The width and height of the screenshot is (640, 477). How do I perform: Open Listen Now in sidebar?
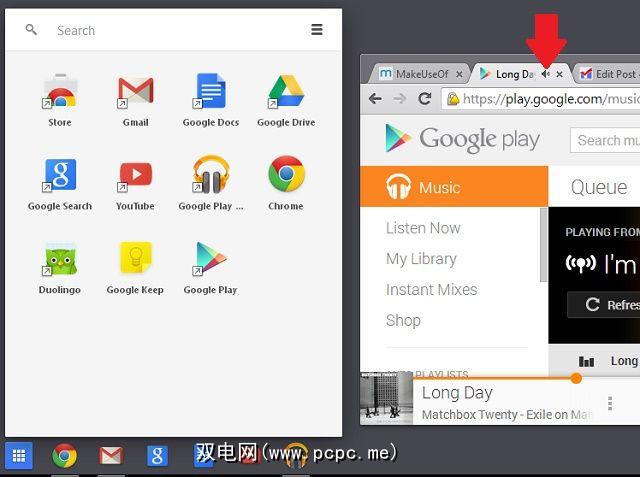pyautogui.click(x=423, y=228)
